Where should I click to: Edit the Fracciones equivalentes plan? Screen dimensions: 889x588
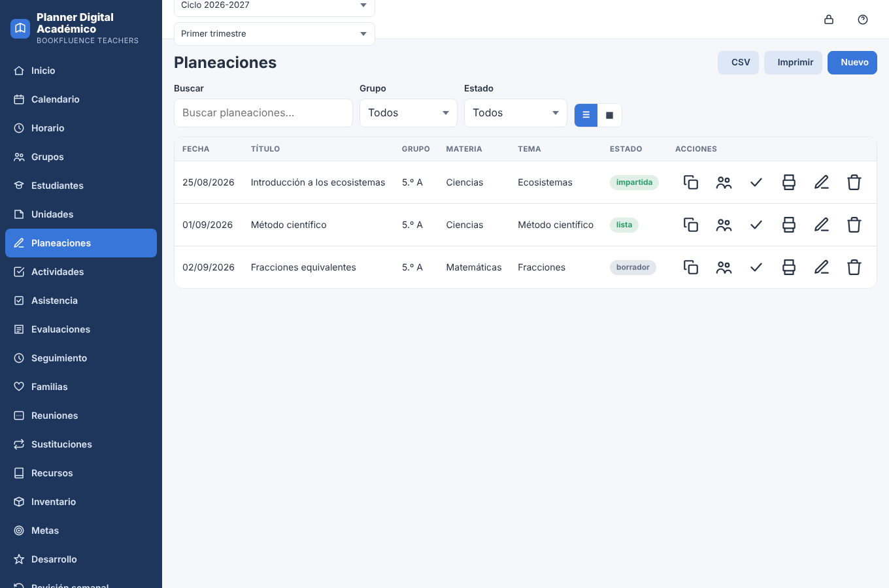coord(822,267)
